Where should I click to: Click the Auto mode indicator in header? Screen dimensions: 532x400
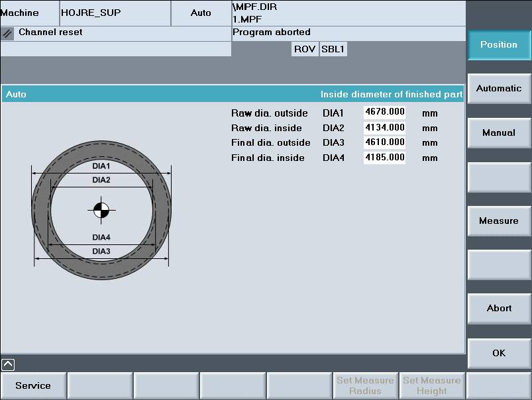pyautogui.click(x=201, y=13)
